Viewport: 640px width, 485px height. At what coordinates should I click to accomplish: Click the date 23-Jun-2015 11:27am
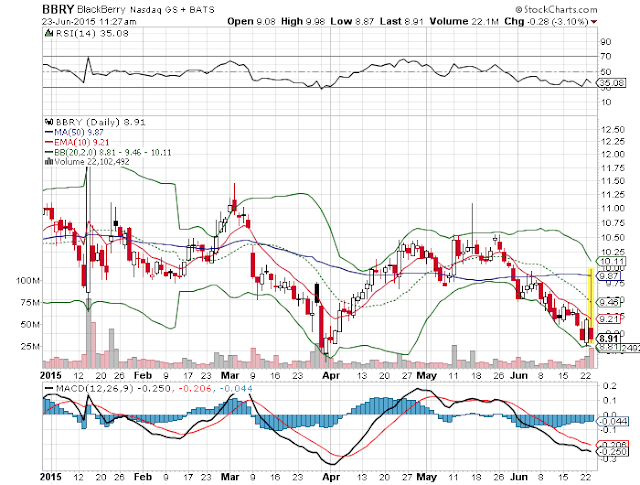(89, 21)
